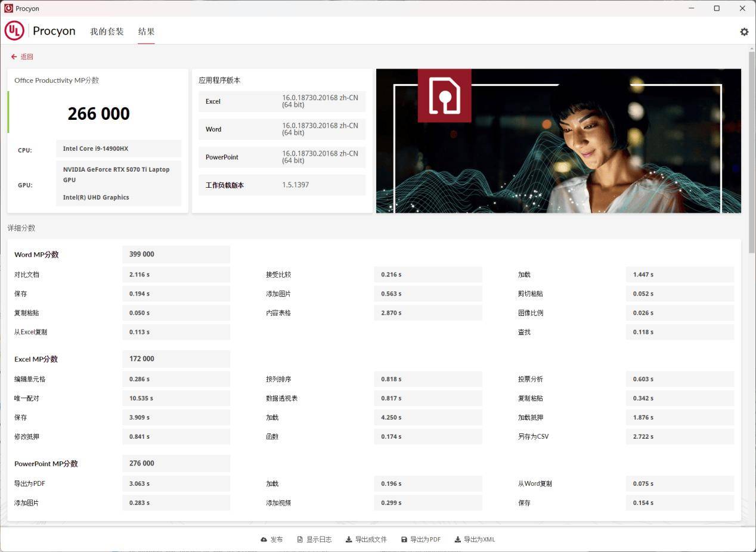The width and height of the screenshot is (756, 552).
Task: Click the download icon beside 导出为XML
Action: pos(457,539)
